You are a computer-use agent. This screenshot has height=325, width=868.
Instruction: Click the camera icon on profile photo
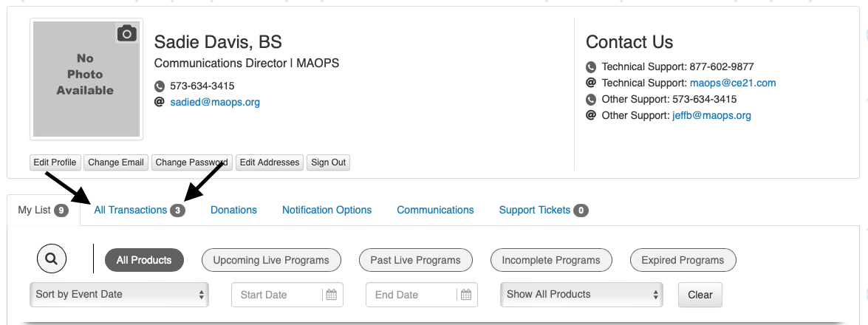pyautogui.click(x=127, y=34)
